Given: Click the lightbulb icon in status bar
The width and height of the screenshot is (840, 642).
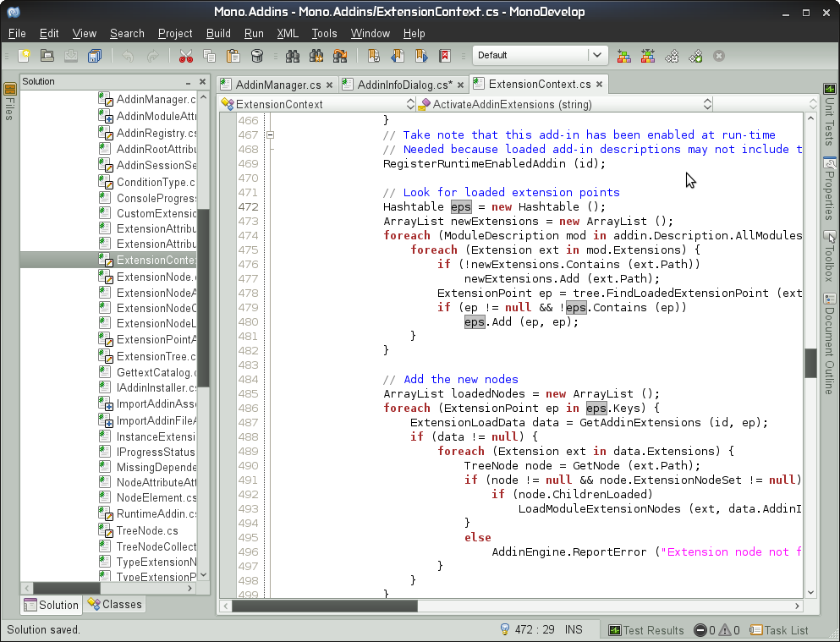Looking at the screenshot, I should pyautogui.click(x=505, y=629).
